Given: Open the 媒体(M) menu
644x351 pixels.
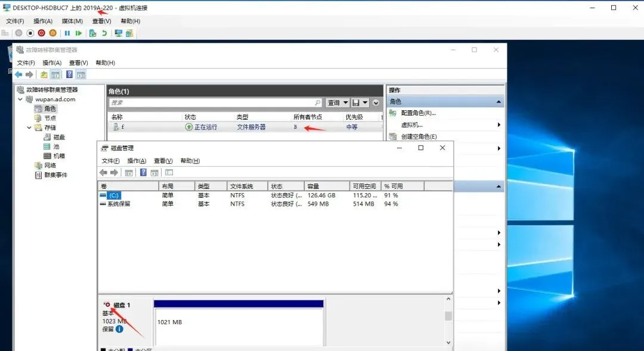Looking at the screenshot, I should pos(71,21).
